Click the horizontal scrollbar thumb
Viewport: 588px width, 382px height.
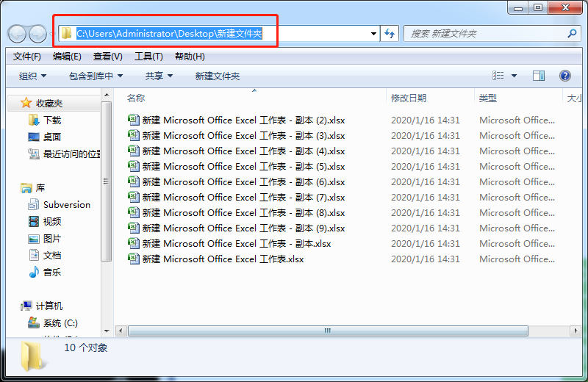pyautogui.click(x=328, y=331)
